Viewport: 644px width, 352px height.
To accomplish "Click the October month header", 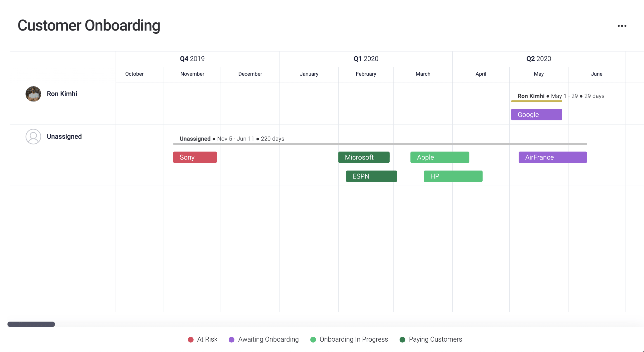I will point(134,74).
